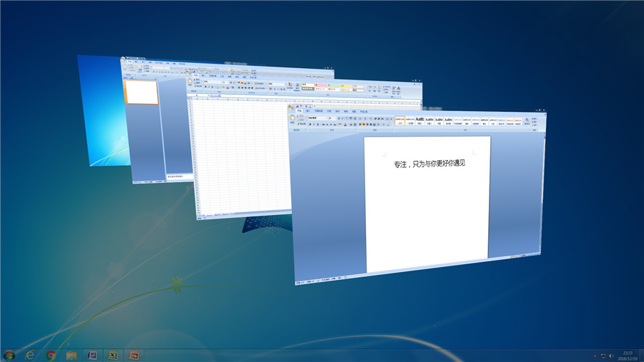Open Word's 开始 ribbon tab
This screenshot has height=362, width=644.
click(299, 111)
